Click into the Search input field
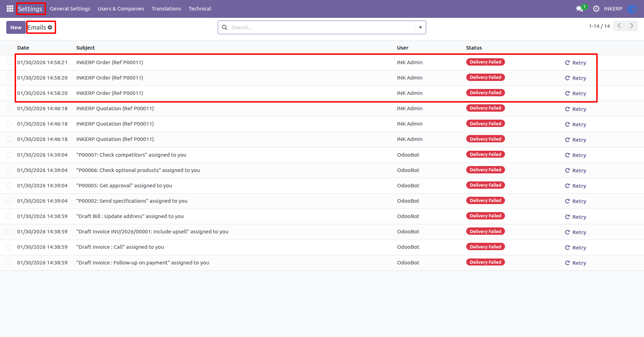This screenshot has height=337, width=644. [322, 27]
